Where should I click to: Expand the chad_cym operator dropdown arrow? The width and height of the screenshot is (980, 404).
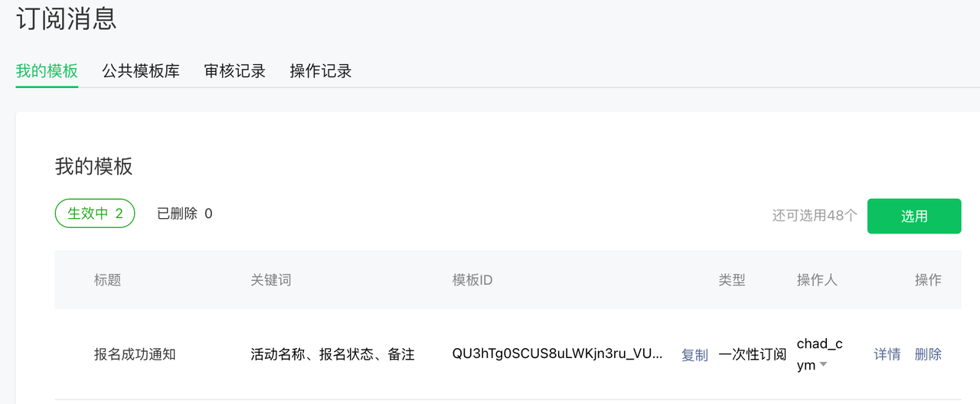[823, 365]
